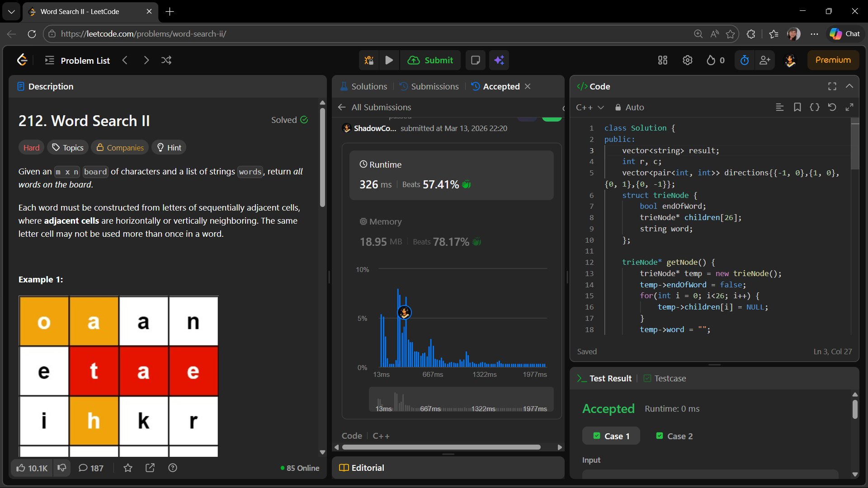Bookmark code with the bookmark icon
Viewport: 868px width, 488px height.
coord(797,107)
